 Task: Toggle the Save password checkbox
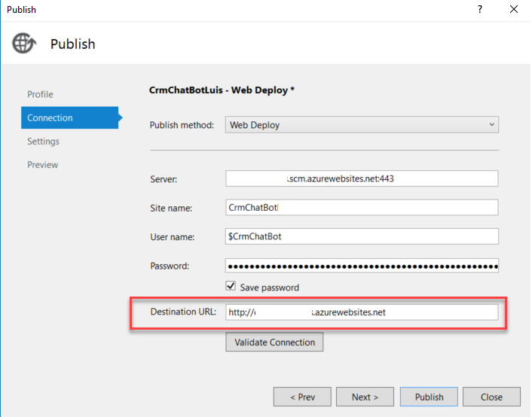coord(232,287)
